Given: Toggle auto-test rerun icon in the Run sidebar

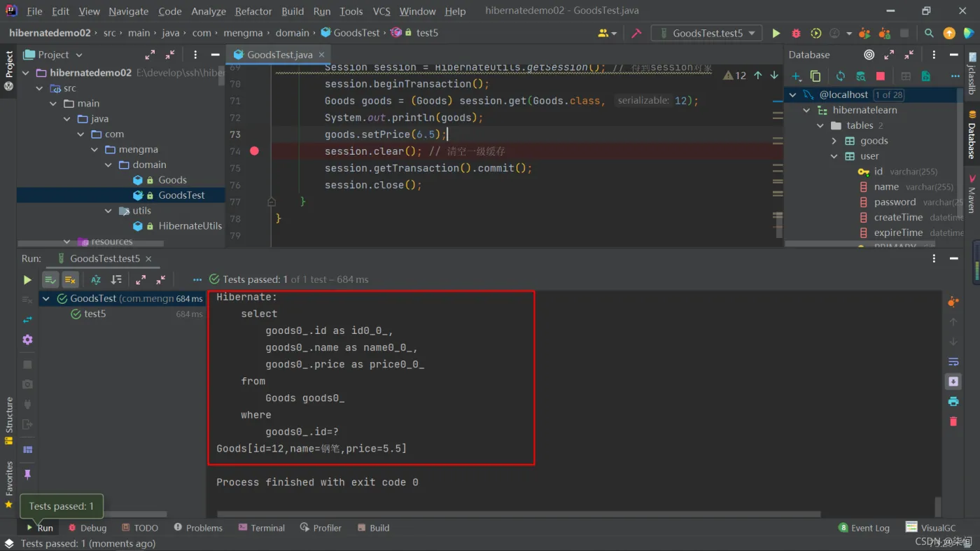Looking at the screenshot, I should 27,319.
